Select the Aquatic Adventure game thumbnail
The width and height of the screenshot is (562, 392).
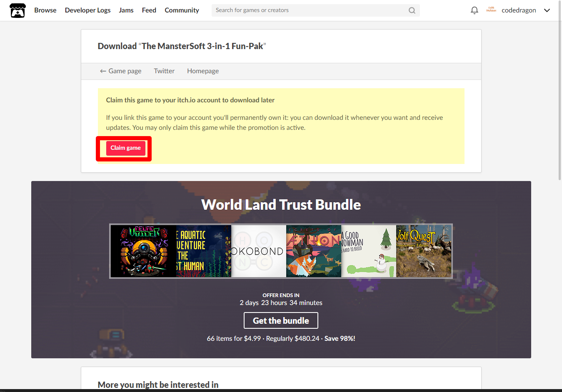204,251
